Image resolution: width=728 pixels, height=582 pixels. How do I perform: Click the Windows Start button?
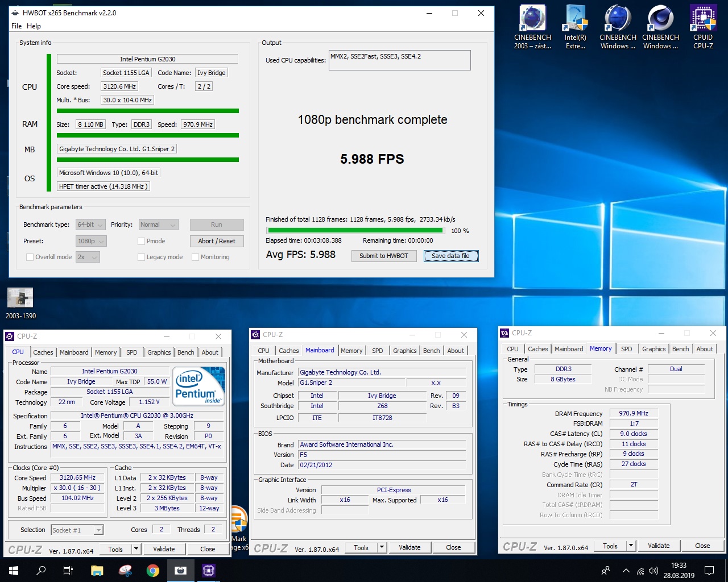tap(14, 571)
